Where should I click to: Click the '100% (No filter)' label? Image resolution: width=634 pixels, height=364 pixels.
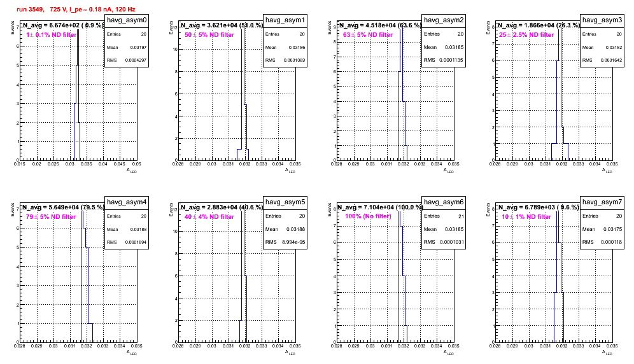[x=369, y=216]
